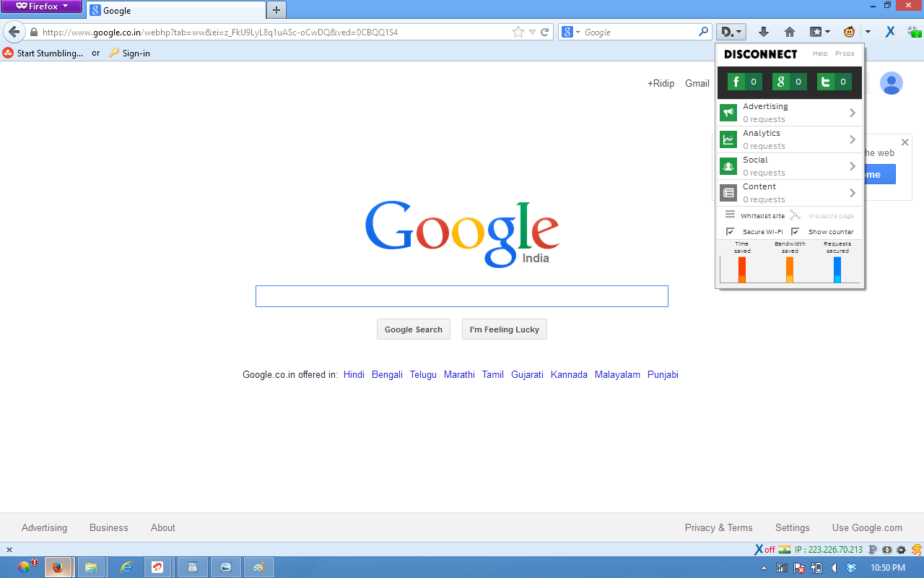Toggle Facebook blocking in Disconnect
924x578 pixels.
[x=745, y=82]
